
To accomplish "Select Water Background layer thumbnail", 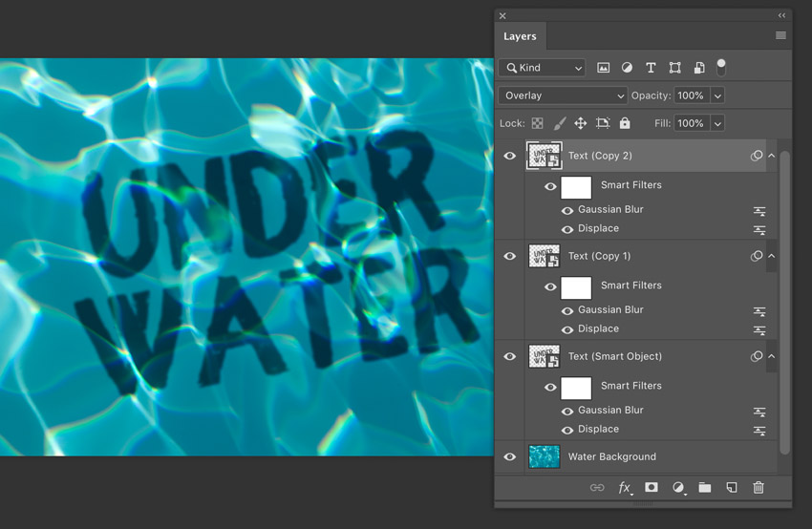I will tap(545, 456).
